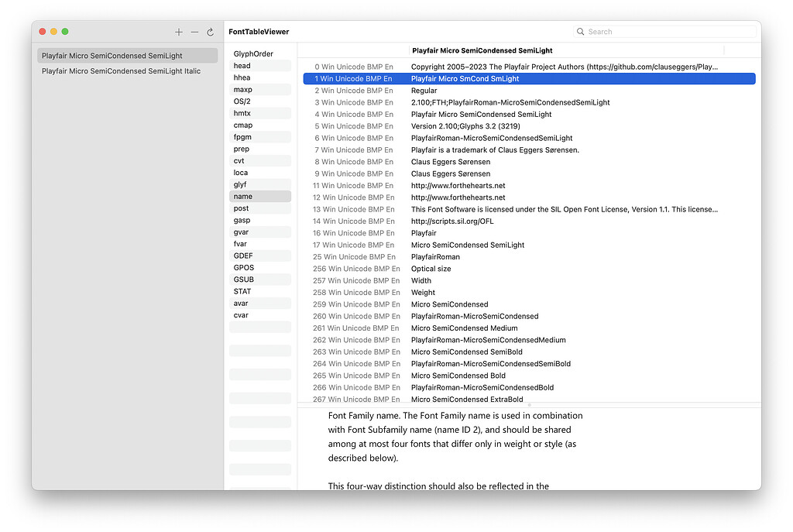
Task: Open the GlyphOrder table
Action: click(253, 54)
